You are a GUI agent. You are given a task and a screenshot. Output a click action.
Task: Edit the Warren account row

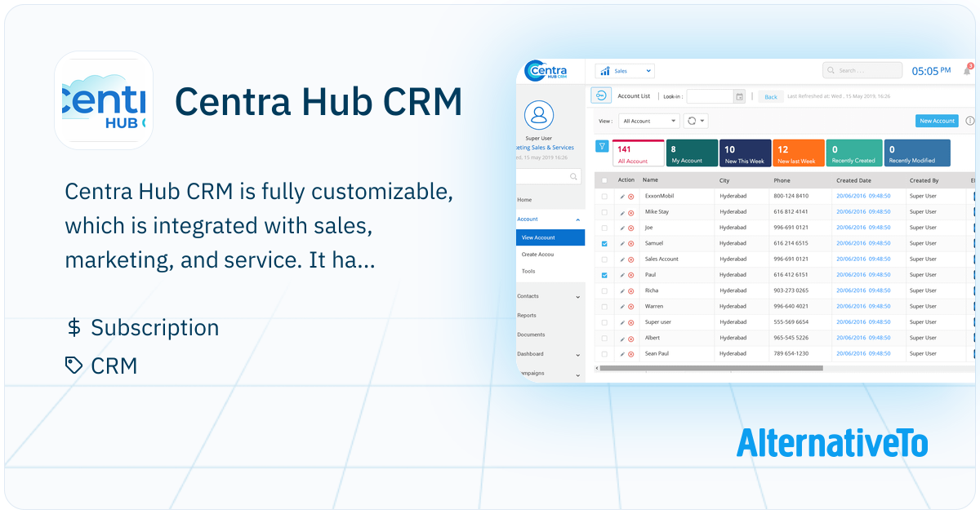(622, 307)
